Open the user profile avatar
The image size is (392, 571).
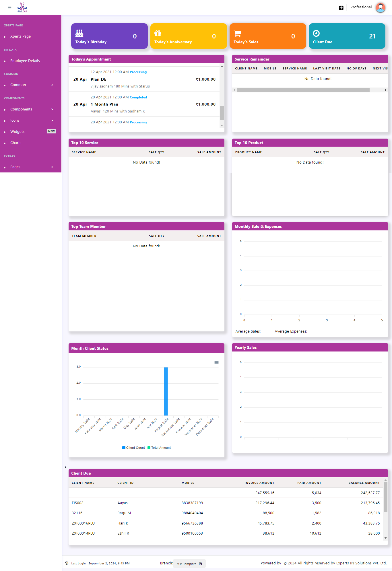click(380, 7)
